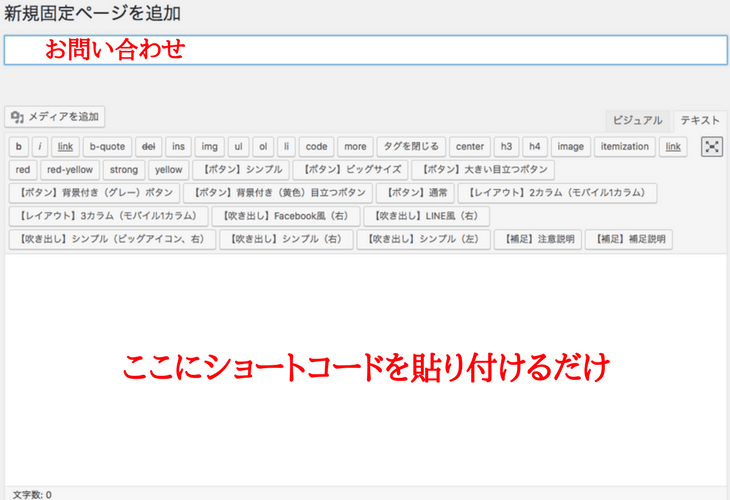This screenshot has height=500, width=730.
Task: Click inside the main text editor area
Action: point(365,370)
